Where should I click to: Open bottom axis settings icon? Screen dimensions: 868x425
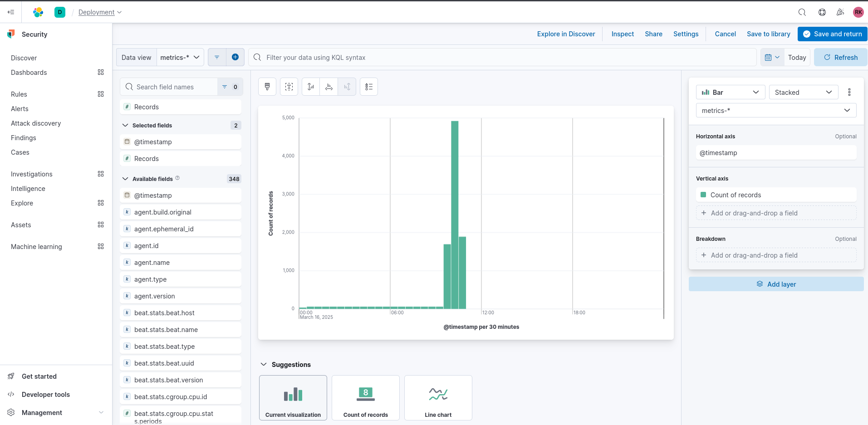(329, 87)
